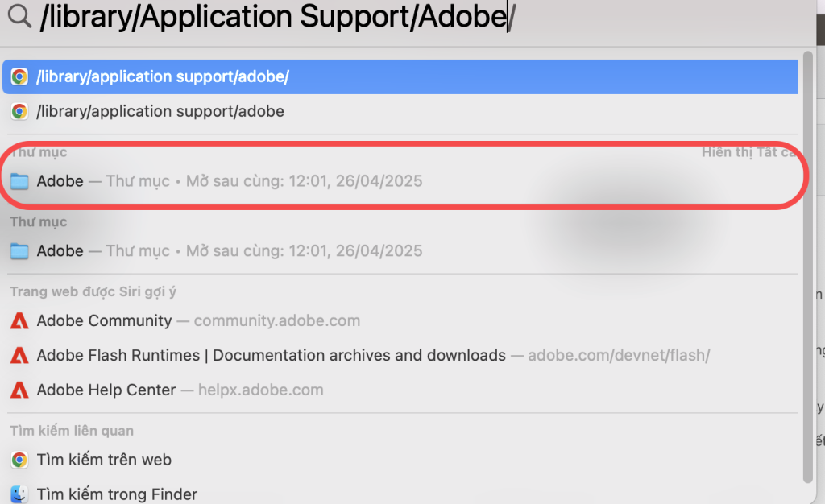Image resolution: width=825 pixels, height=504 pixels.
Task: Click the results list vertical scrollbar
Action: tap(807, 267)
